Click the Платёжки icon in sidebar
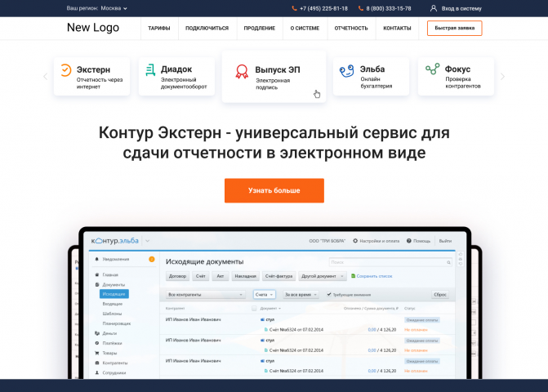The image size is (548, 392). (97, 343)
